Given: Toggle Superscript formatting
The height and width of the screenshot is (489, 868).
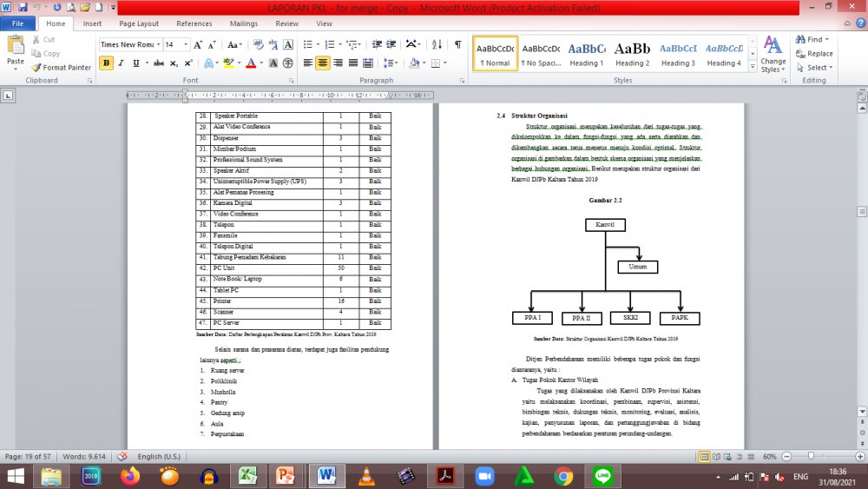Looking at the screenshot, I should 188,63.
